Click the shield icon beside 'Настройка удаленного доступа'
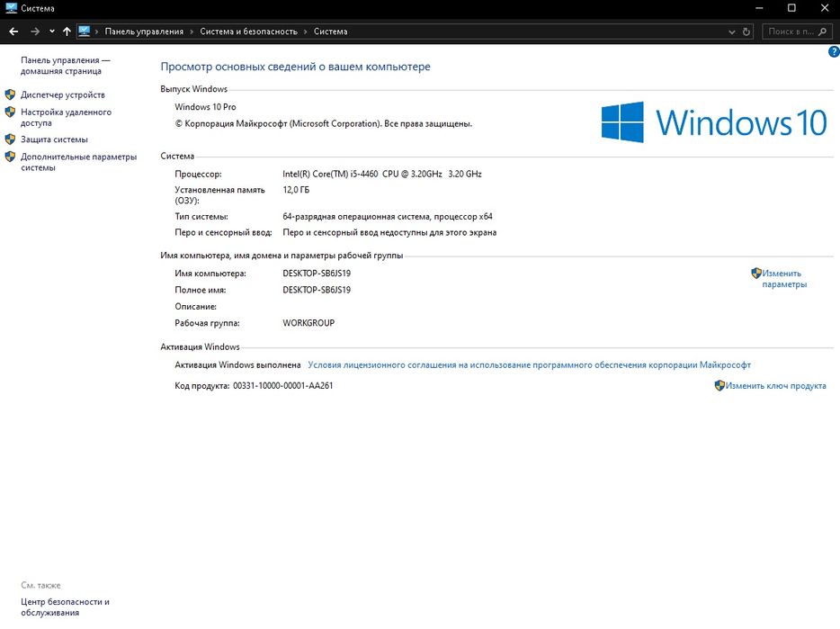The image size is (840, 629). [10, 112]
